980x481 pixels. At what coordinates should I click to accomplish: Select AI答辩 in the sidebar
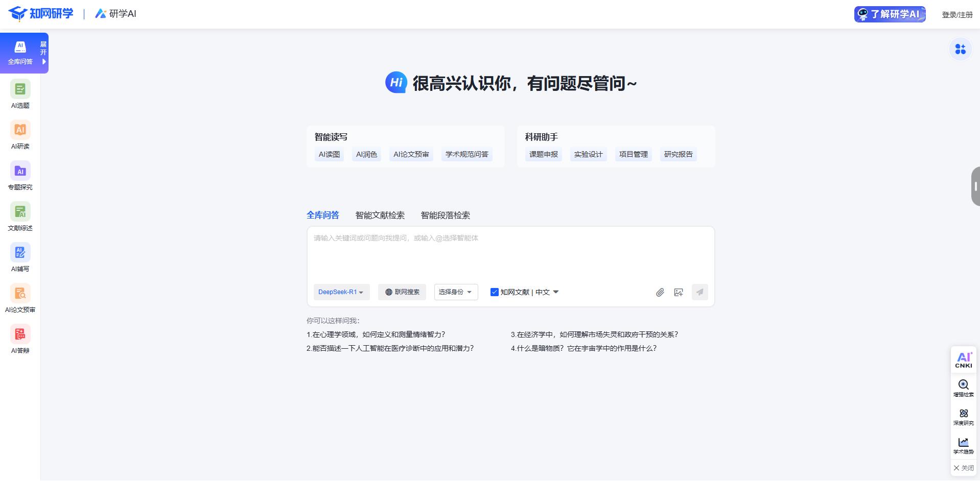(x=20, y=340)
